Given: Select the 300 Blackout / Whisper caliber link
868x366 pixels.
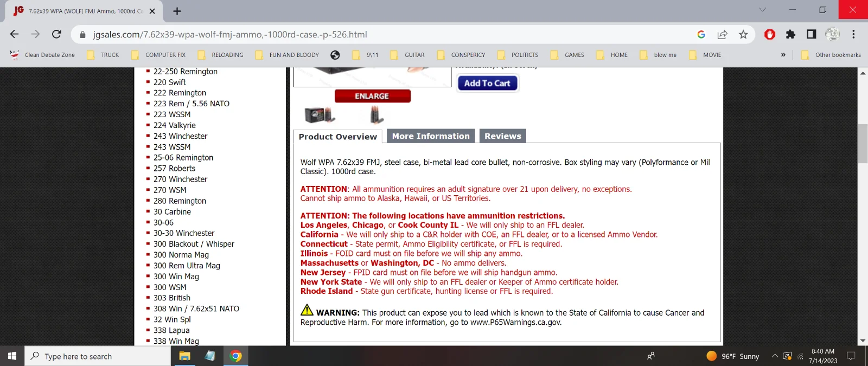Looking at the screenshot, I should (x=194, y=244).
